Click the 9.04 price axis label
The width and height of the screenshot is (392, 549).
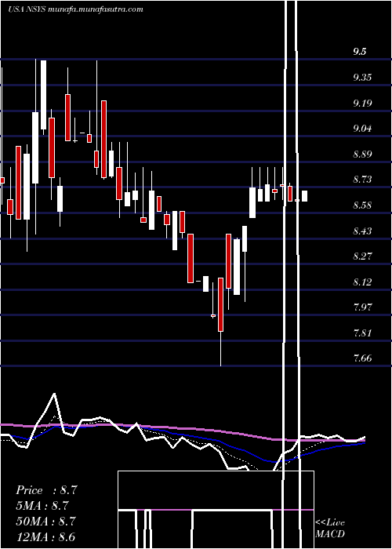pos(362,129)
